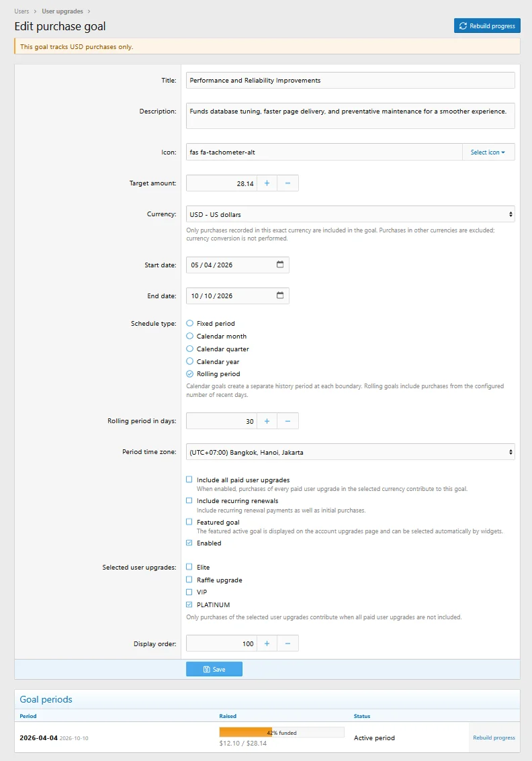Screen dimensions: 532x761
Task: Click the Goal periods heading
Action: 46,699
